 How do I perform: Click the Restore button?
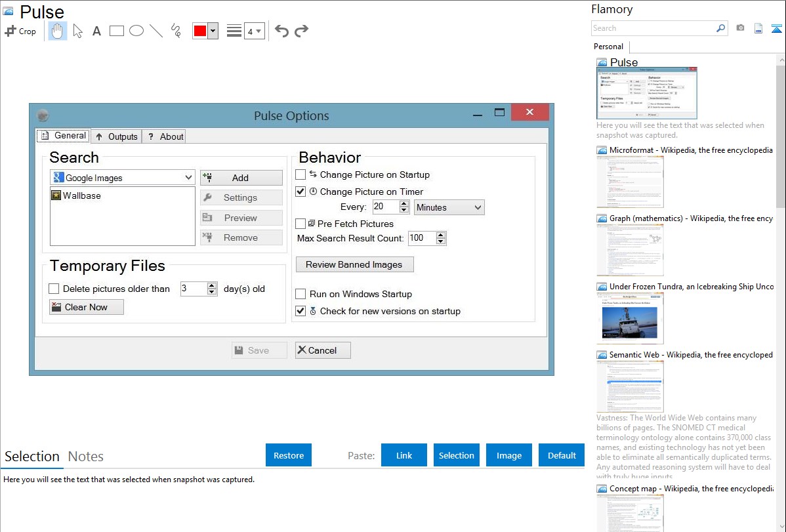tap(289, 455)
